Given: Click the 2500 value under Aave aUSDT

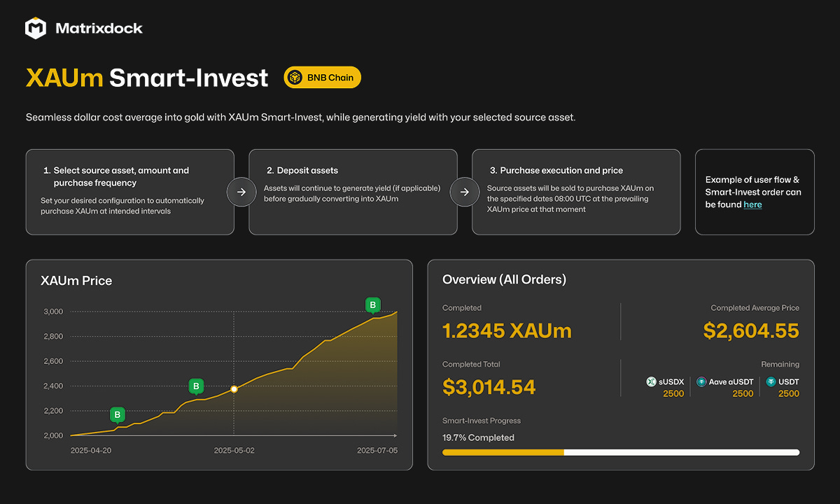Looking at the screenshot, I should (743, 393).
